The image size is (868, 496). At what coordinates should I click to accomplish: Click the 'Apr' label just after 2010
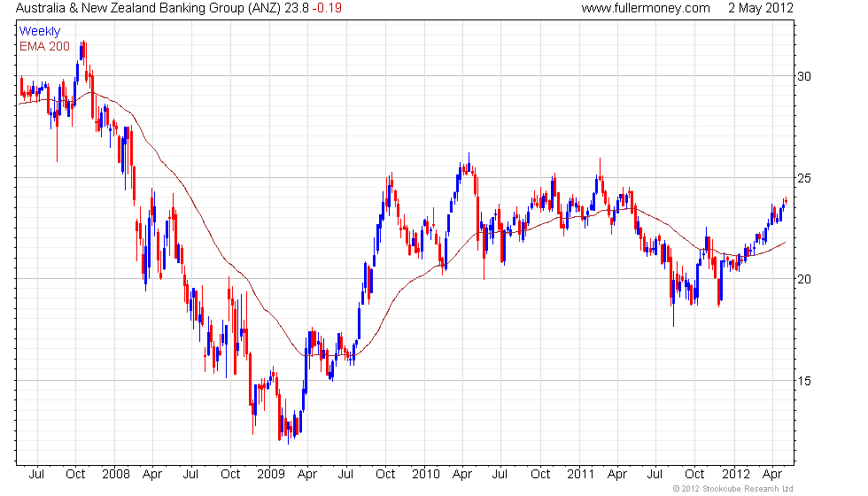click(x=462, y=475)
